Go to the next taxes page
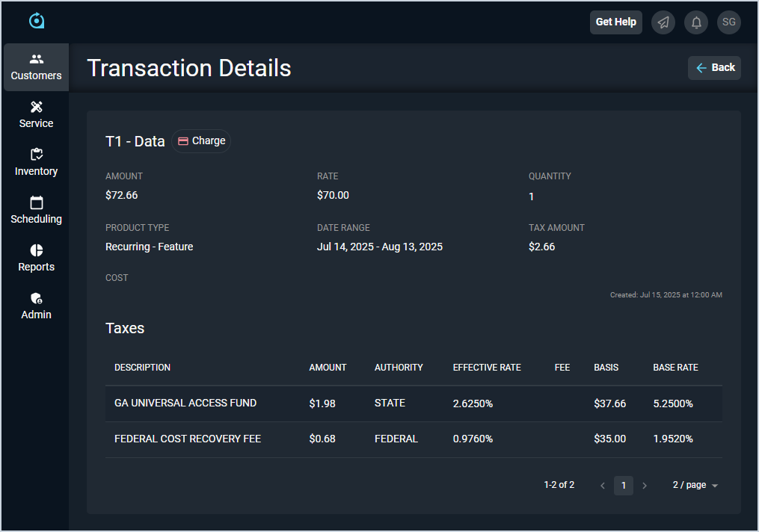759x532 pixels. 645,486
